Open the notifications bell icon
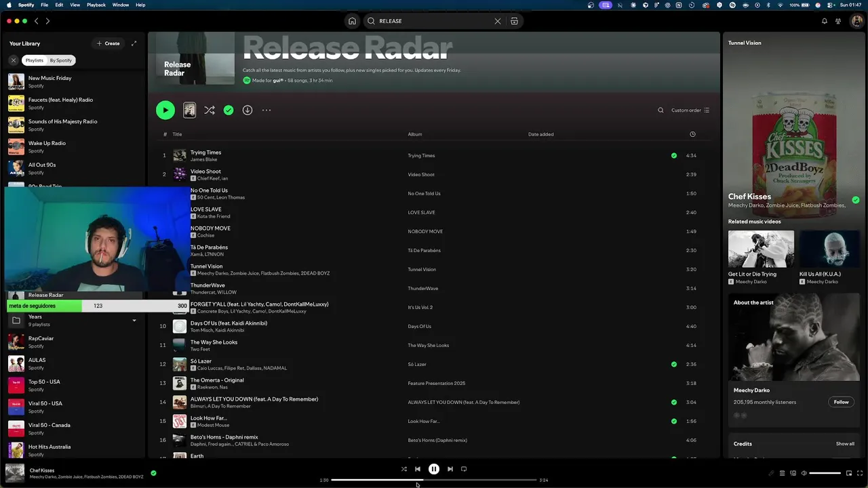This screenshot has width=868, height=488. 825,21
